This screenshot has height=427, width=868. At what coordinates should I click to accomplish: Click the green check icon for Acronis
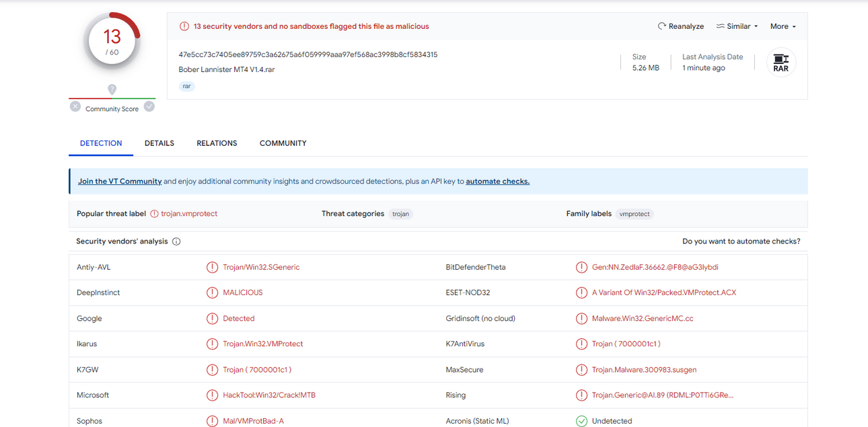[x=581, y=421]
